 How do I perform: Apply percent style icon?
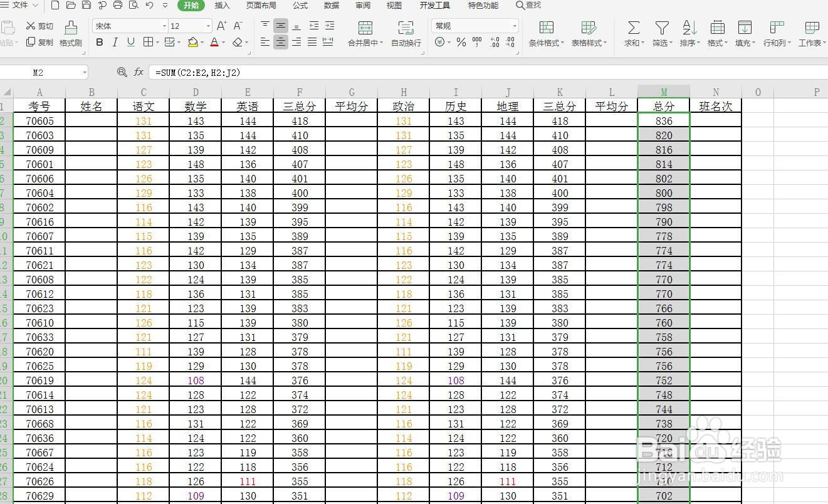[461, 42]
